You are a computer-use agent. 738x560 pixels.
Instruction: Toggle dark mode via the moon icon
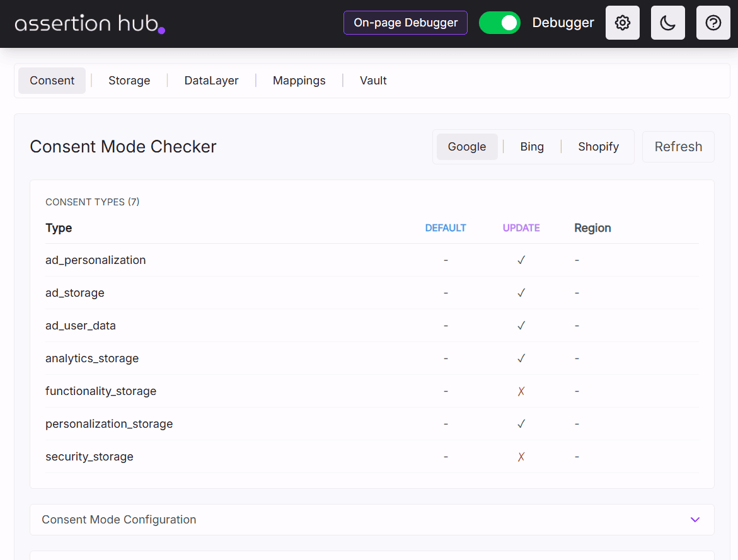pyautogui.click(x=667, y=23)
